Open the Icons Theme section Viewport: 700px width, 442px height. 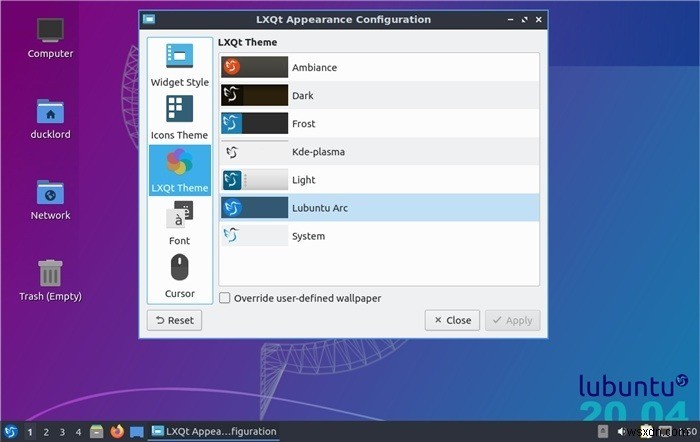[179, 117]
